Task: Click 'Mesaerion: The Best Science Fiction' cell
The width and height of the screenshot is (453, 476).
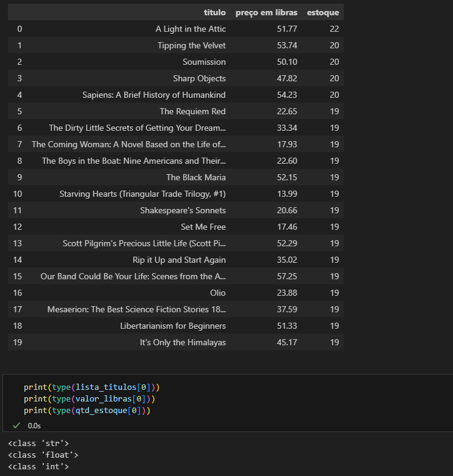Action: click(136, 309)
